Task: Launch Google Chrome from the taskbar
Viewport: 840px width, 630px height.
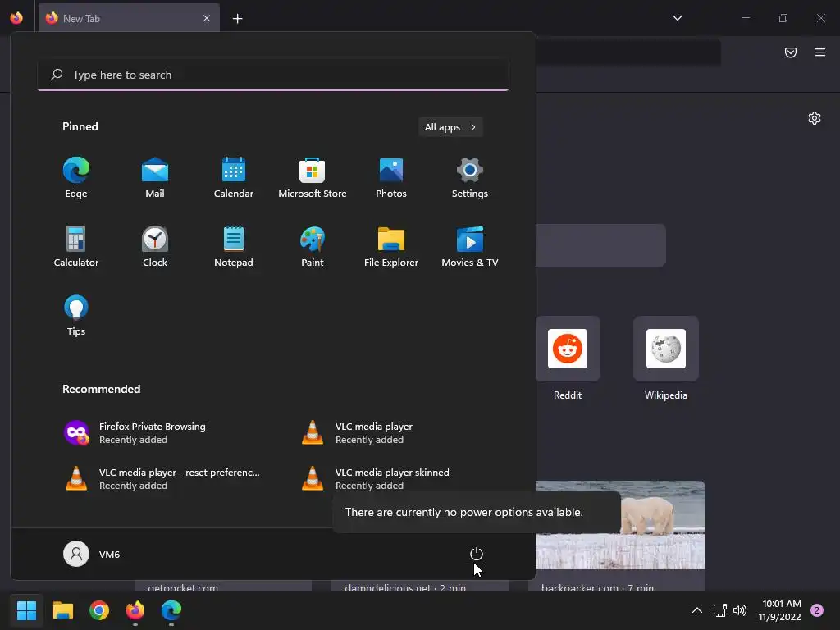Action: (99, 610)
